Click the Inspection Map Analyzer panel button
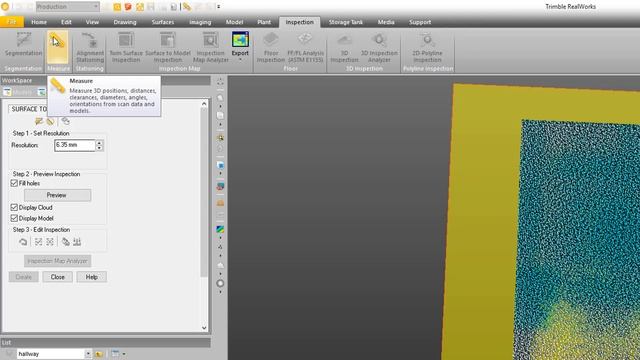The image size is (640, 360). tap(57, 261)
